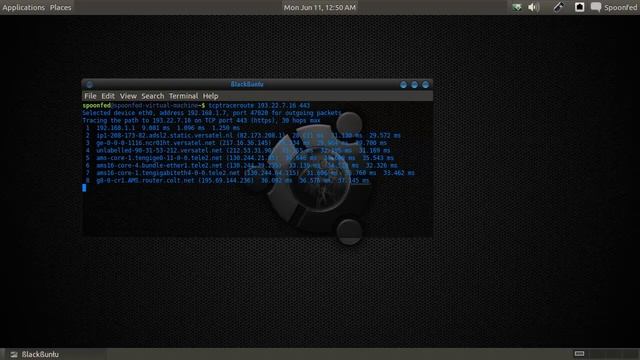Image resolution: width=640 pixels, height=360 pixels.
Task: Open the Help menu in the terminal
Action: tap(211, 96)
